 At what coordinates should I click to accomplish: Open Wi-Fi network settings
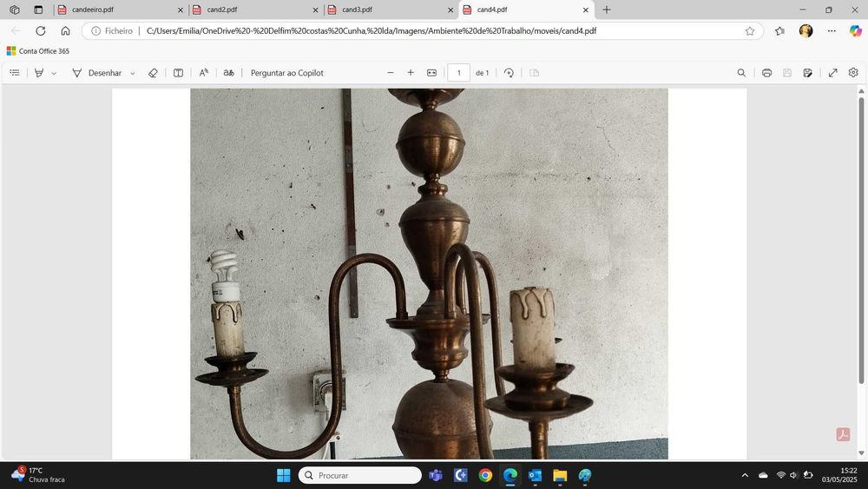point(780,475)
